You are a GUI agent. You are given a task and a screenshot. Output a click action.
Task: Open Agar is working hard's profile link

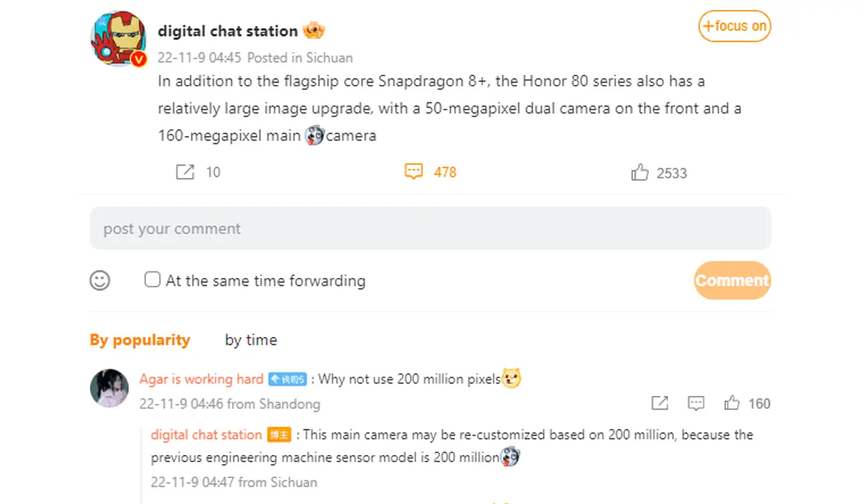(200, 379)
